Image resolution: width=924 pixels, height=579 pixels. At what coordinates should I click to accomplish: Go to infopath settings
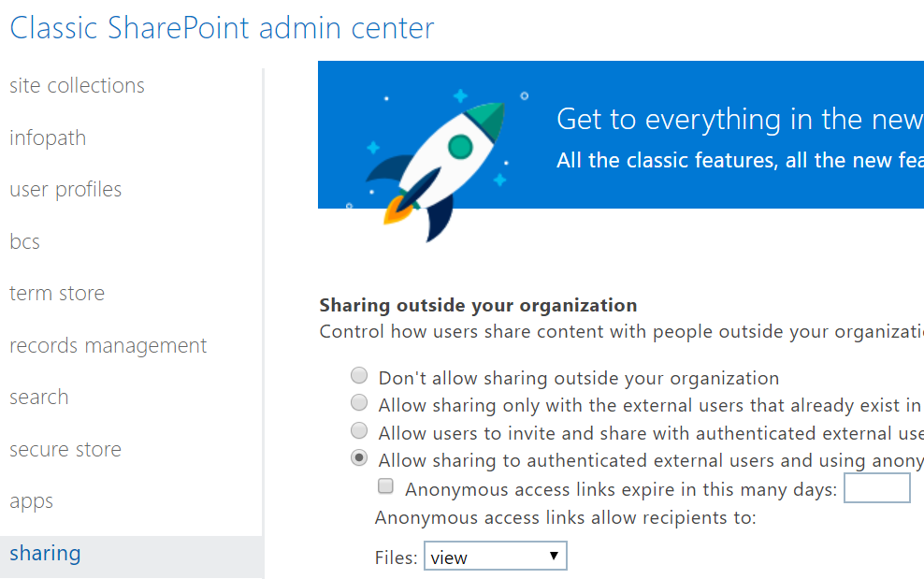[48, 138]
